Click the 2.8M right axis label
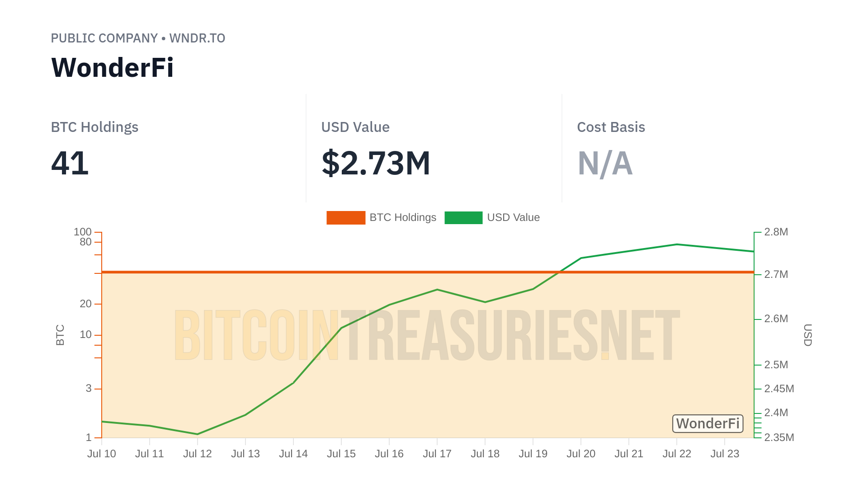The image size is (868, 488). click(776, 232)
